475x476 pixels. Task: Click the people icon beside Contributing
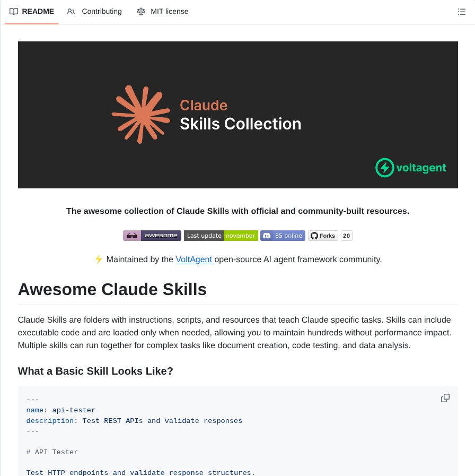(71, 11)
